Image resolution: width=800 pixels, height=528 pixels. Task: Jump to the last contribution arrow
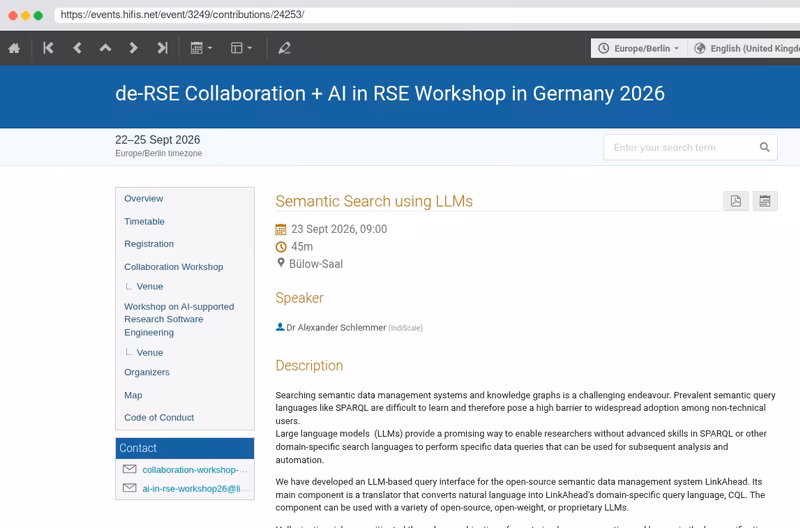click(x=162, y=48)
